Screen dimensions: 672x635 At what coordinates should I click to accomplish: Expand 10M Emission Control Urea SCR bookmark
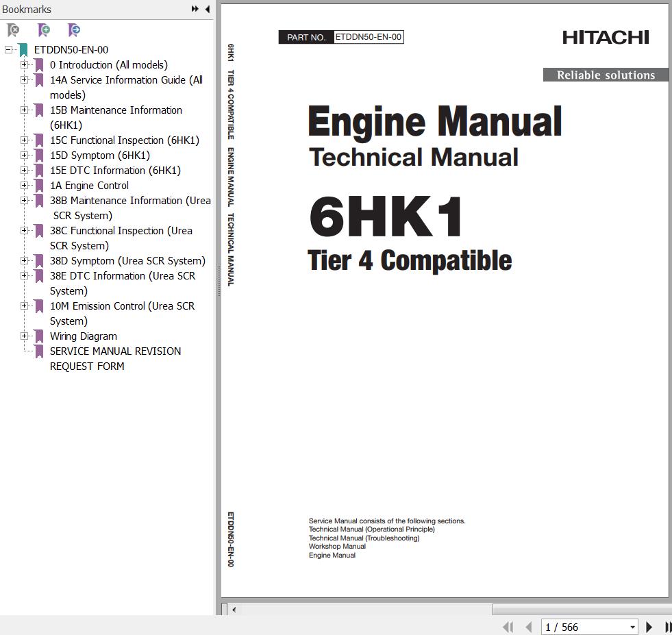25,306
